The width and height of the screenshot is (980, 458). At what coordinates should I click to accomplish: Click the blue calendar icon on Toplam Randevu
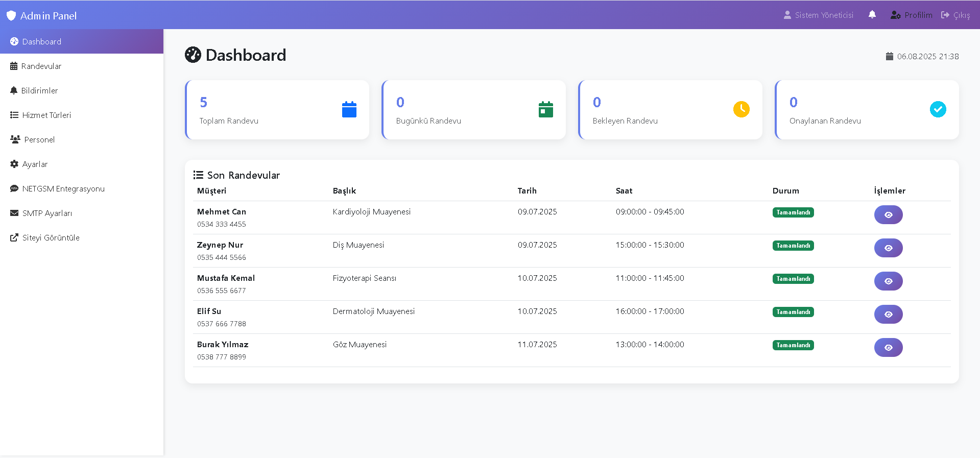(x=349, y=109)
